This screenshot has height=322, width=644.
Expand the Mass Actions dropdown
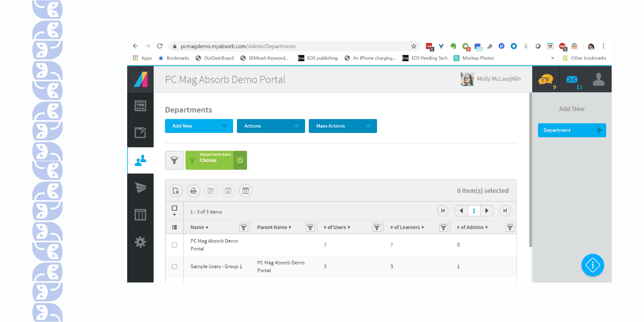343,126
